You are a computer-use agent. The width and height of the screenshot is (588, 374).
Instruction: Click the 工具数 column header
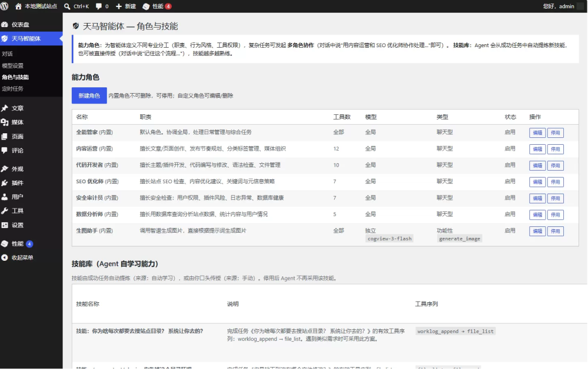click(342, 117)
